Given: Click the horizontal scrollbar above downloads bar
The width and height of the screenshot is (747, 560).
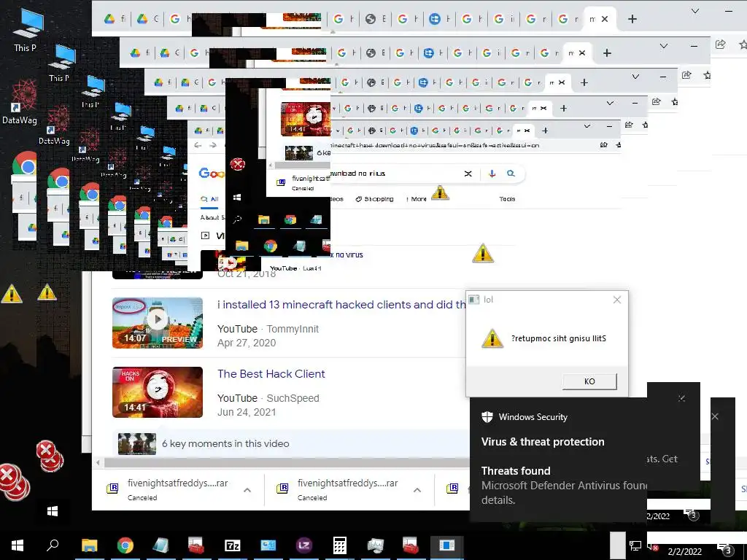Looking at the screenshot, I should click(x=287, y=462).
